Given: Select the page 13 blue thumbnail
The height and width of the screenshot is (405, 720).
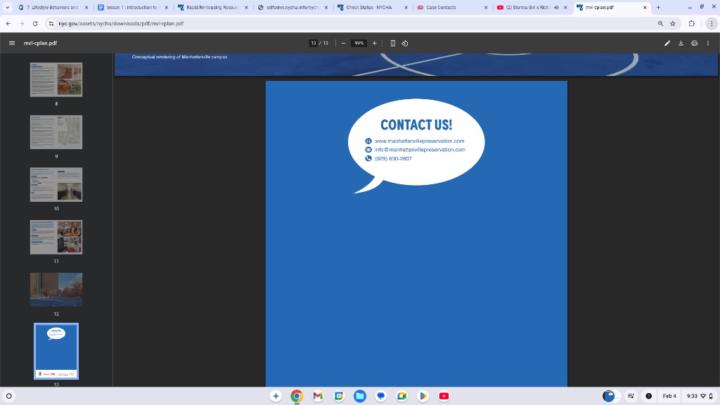Looking at the screenshot, I should [56, 351].
